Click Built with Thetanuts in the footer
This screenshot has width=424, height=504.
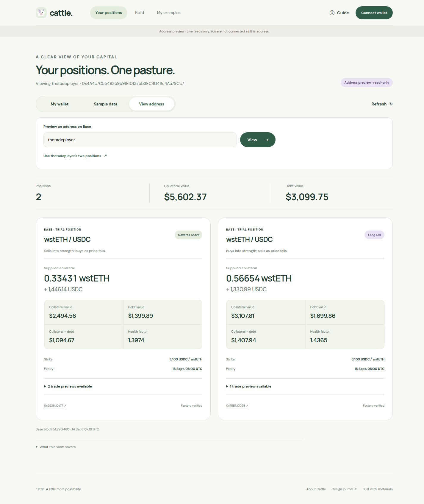[x=378, y=489]
